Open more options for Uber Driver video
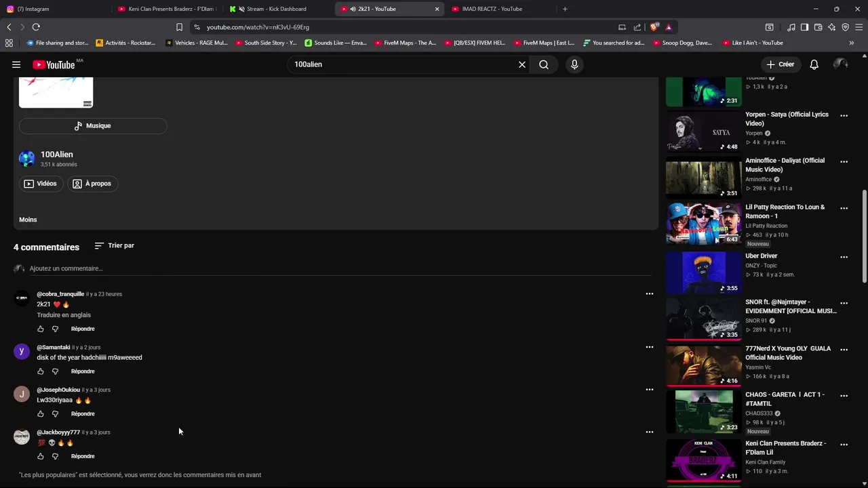 coord(844,257)
